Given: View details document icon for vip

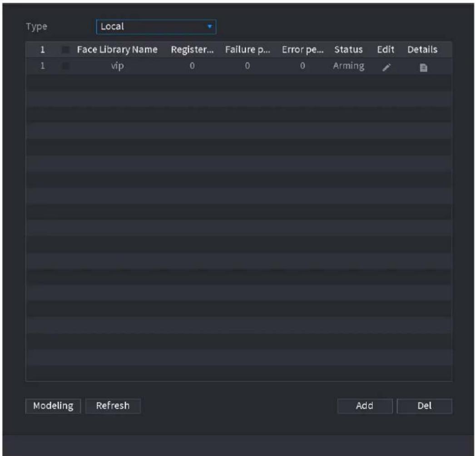Looking at the screenshot, I should (423, 68).
